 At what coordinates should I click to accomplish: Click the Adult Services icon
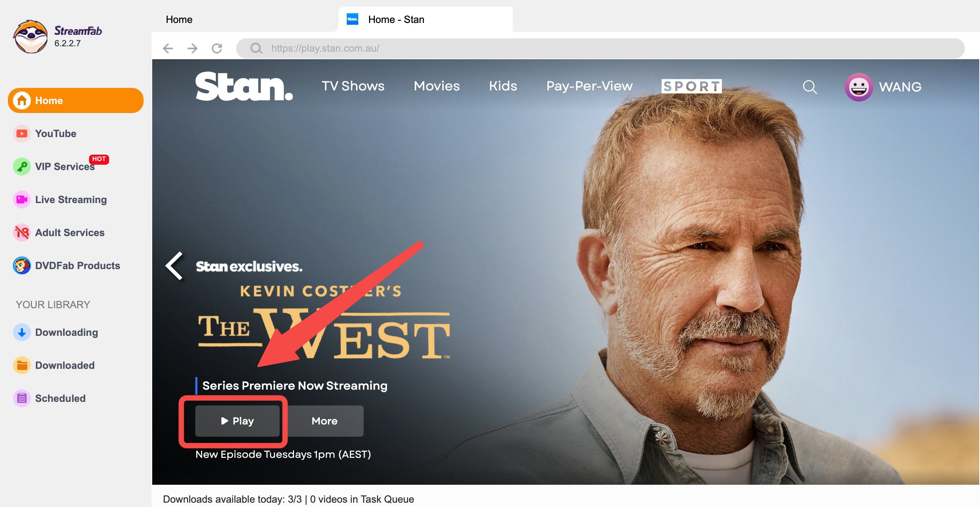(22, 233)
